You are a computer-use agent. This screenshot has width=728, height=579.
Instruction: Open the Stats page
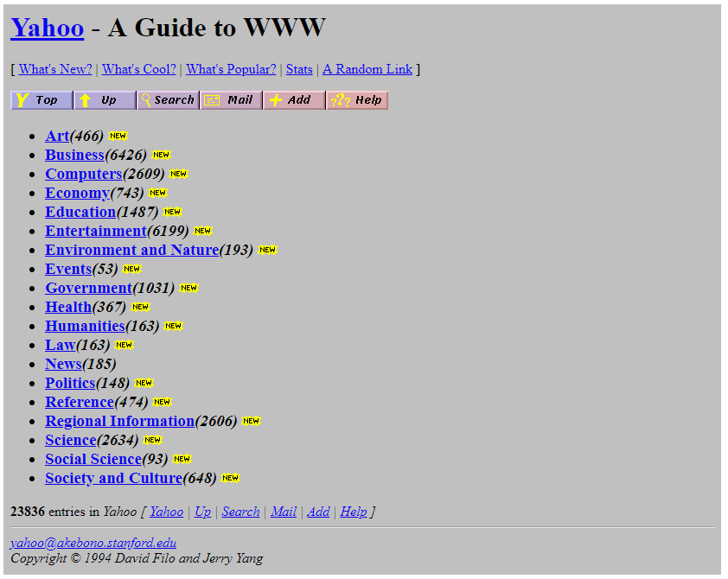click(x=298, y=69)
